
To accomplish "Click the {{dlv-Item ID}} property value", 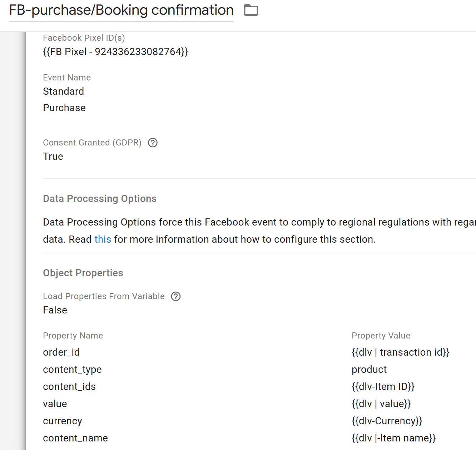I will click(383, 387).
